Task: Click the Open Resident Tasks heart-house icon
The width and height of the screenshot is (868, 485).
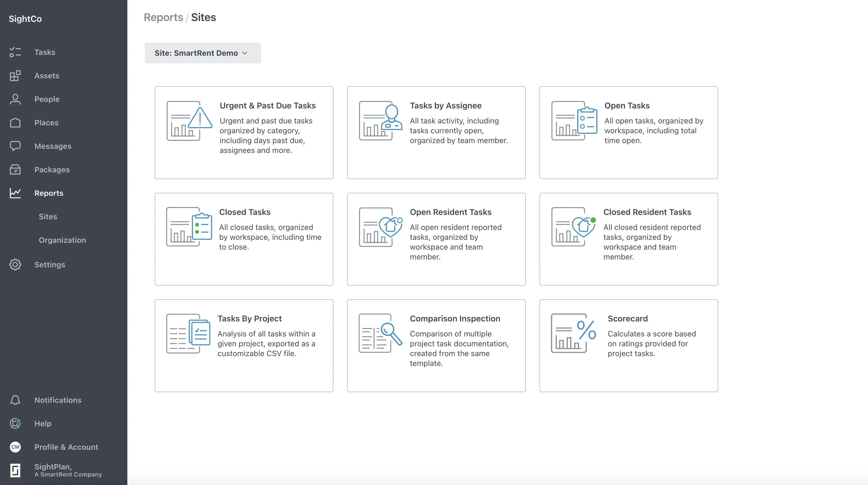Action: [381, 227]
